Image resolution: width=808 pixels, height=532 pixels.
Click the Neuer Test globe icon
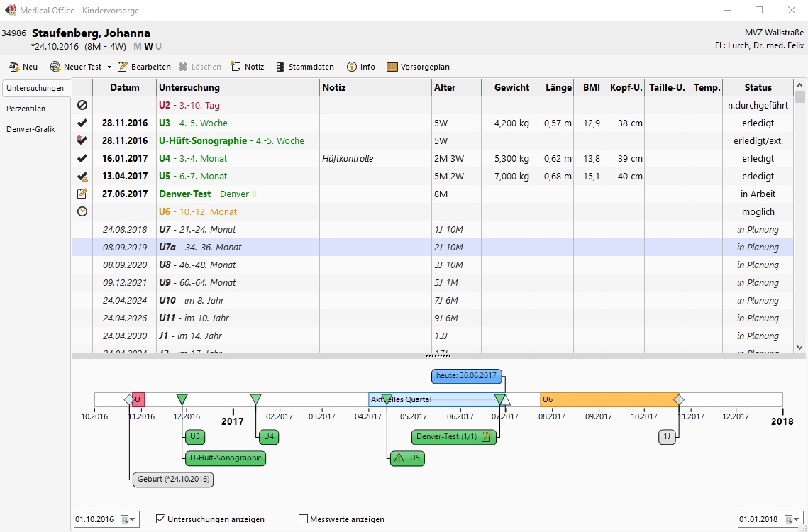(55, 67)
